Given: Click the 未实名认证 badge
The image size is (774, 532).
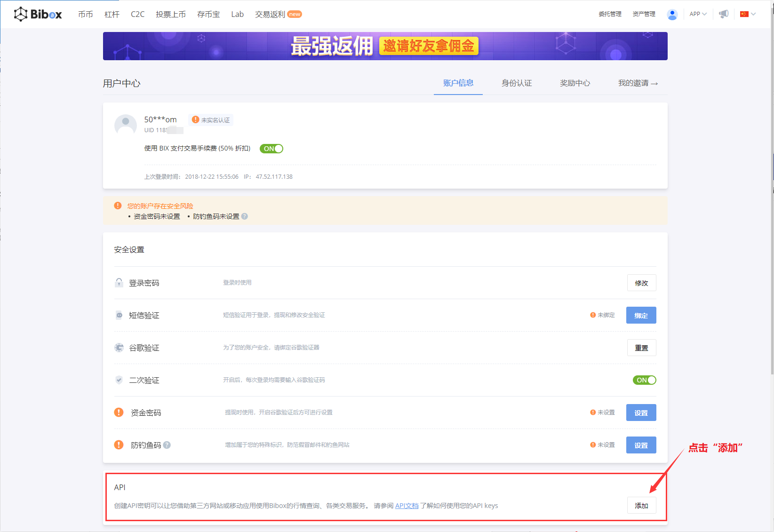Looking at the screenshot, I should pyautogui.click(x=211, y=120).
